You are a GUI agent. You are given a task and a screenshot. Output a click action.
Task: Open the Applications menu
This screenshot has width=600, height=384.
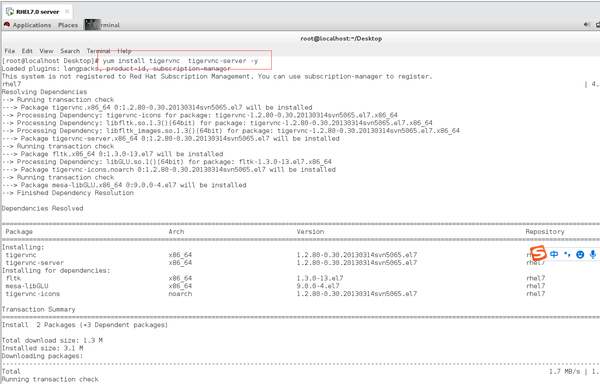click(x=32, y=25)
